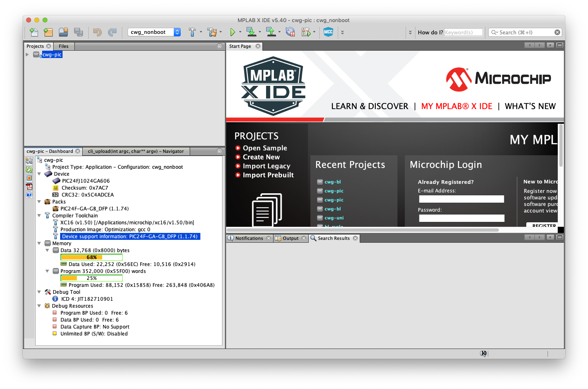
Task: Open the PDF datasheet icon in the dashboard sidebar
Action: pyautogui.click(x=29, y=186)
